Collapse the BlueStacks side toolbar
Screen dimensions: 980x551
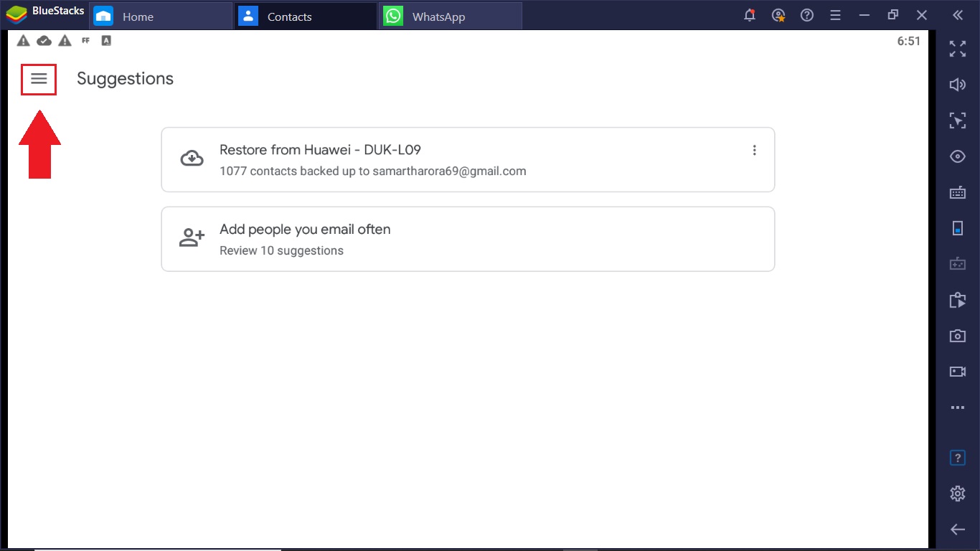(957, 15)
